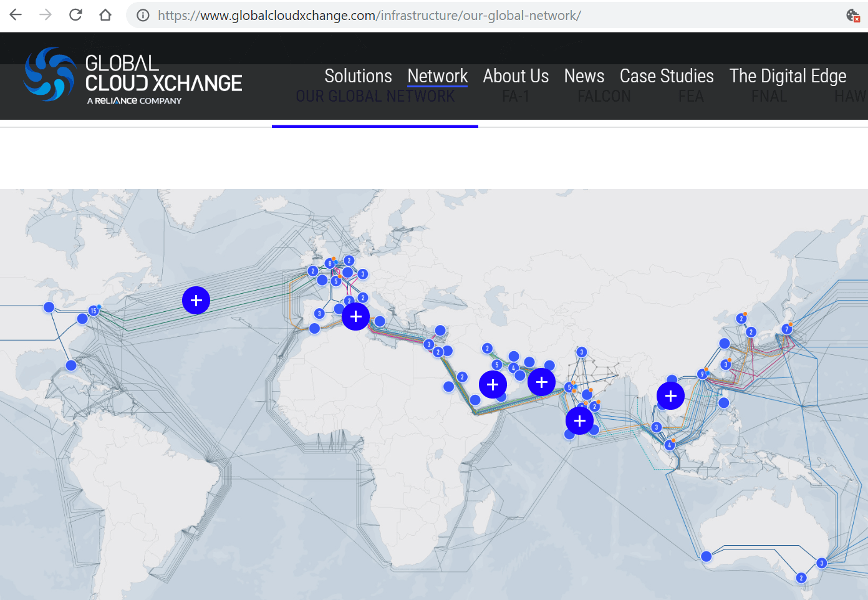868x600 pixels.
Task: Click the Global Cloud Xchange spiral logo
Action: point(49,75)
